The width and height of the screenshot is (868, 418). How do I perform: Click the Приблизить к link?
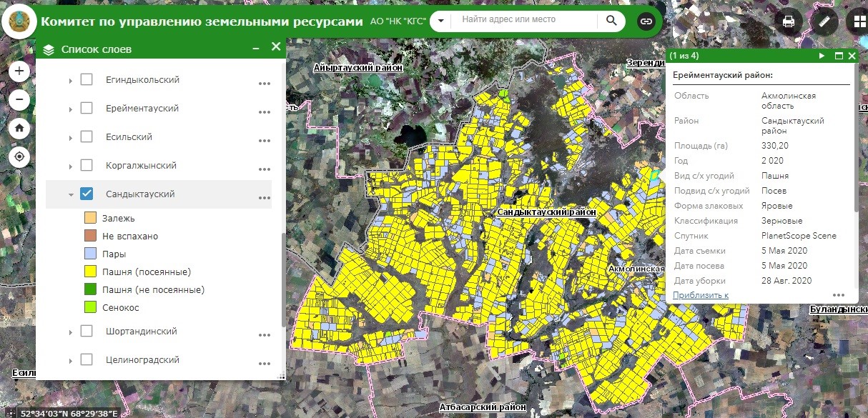(701, 295)
